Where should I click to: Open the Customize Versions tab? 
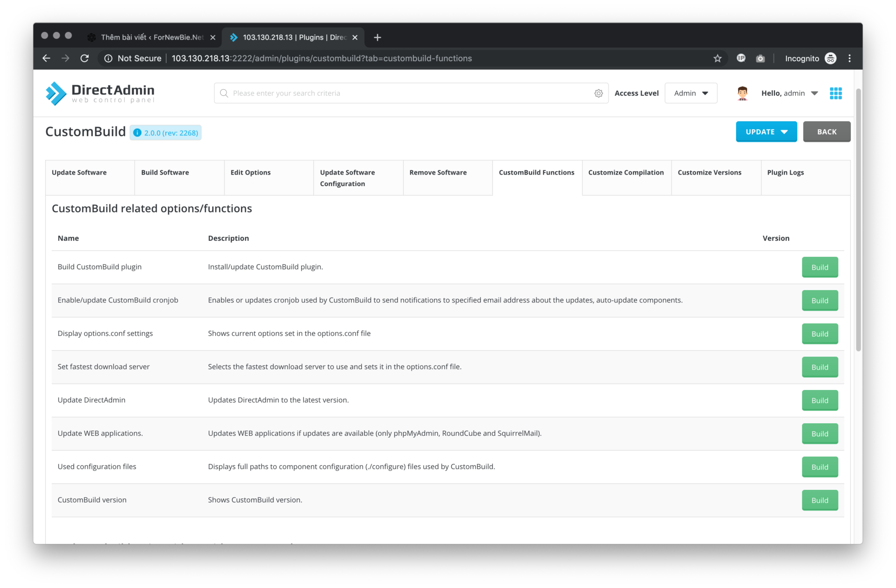(x=716, y=178)
